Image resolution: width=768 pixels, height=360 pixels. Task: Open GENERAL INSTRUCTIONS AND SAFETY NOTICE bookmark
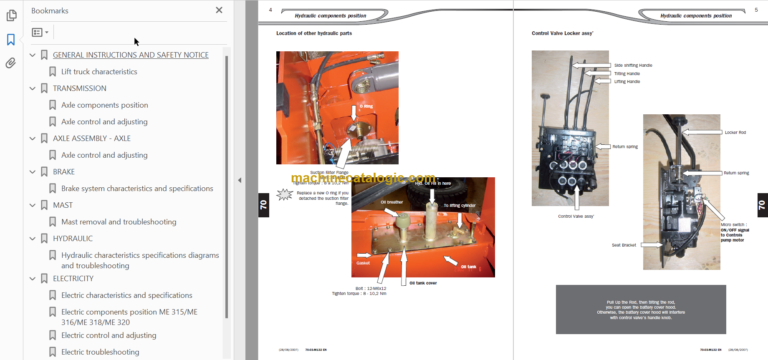pyautogui.click(x=130, y=55)
